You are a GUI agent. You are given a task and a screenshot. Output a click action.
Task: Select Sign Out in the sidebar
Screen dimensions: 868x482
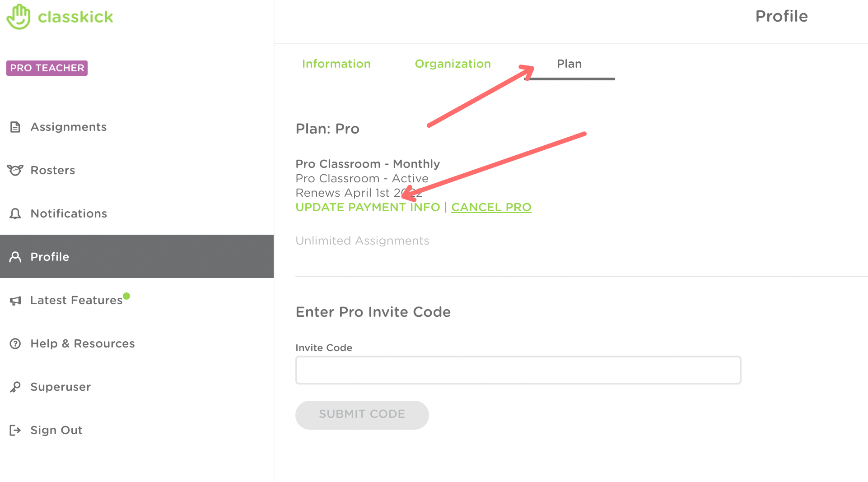[x=56, y=430]
